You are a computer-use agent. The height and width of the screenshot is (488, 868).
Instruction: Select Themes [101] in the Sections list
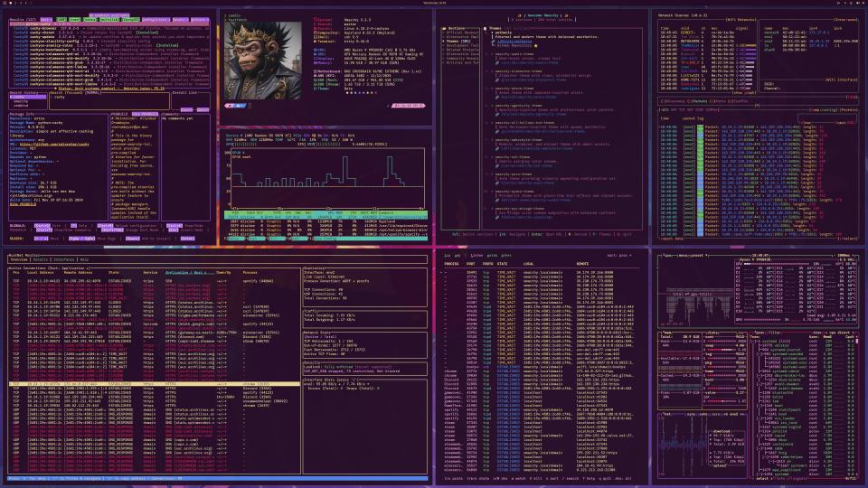458,41
